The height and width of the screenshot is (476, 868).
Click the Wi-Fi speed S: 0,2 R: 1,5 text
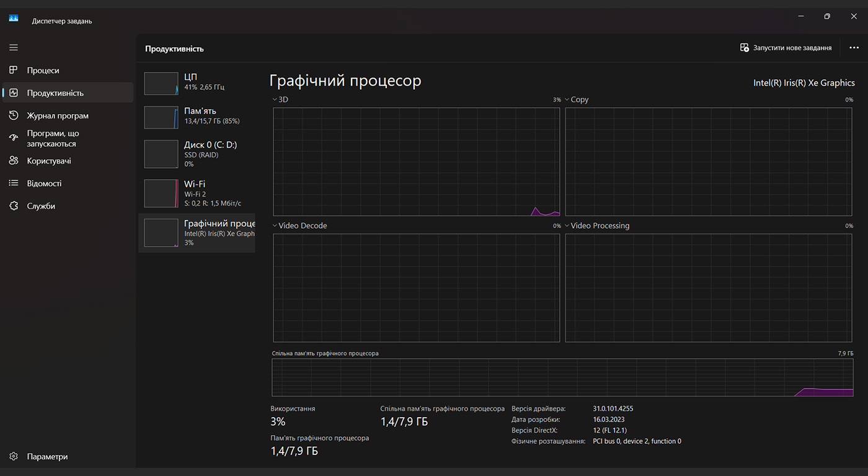(x=213, y=203)
